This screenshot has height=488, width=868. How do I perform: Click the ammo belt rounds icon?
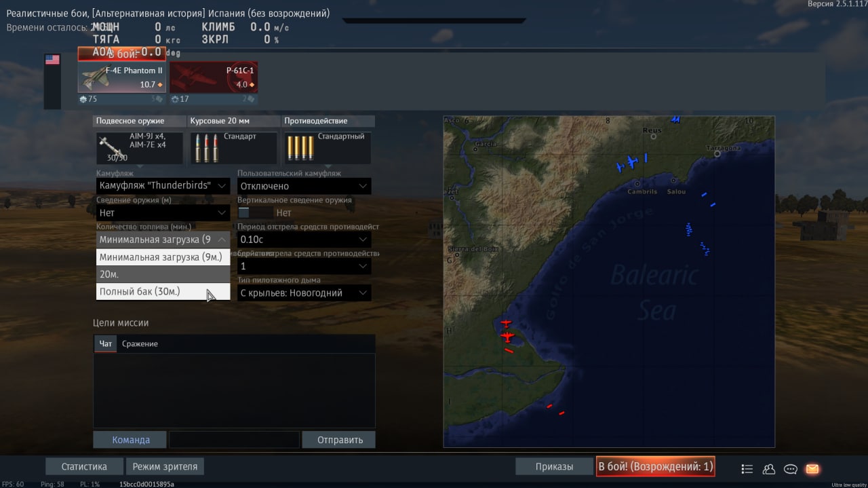[x=206, y=147]
